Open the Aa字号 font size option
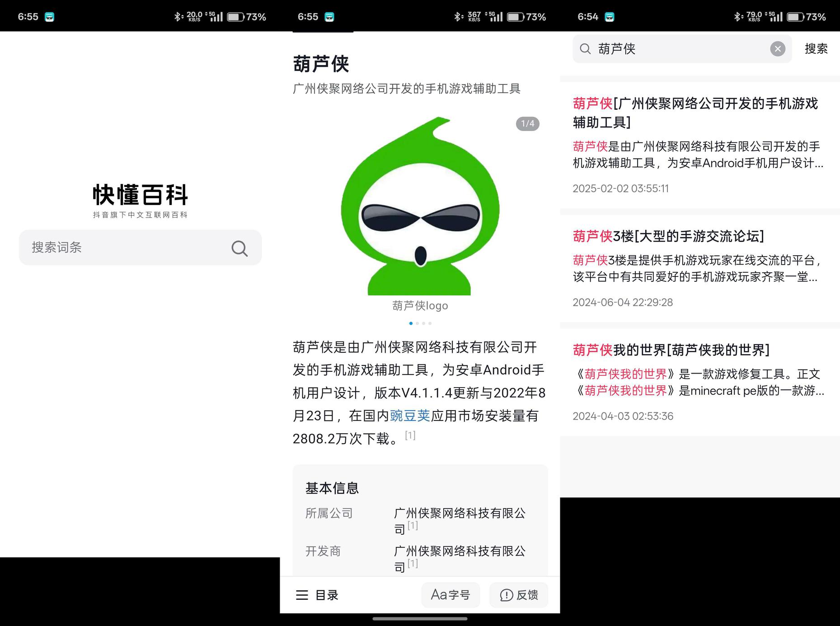The image size is (840, 626). [451, 595]
